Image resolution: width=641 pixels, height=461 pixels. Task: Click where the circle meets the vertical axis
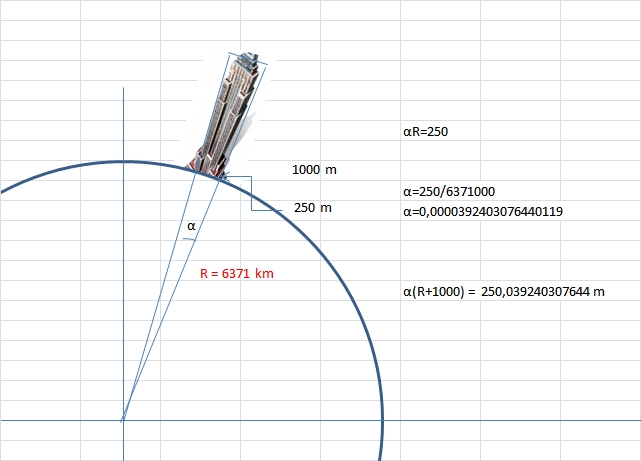point(122,161)
